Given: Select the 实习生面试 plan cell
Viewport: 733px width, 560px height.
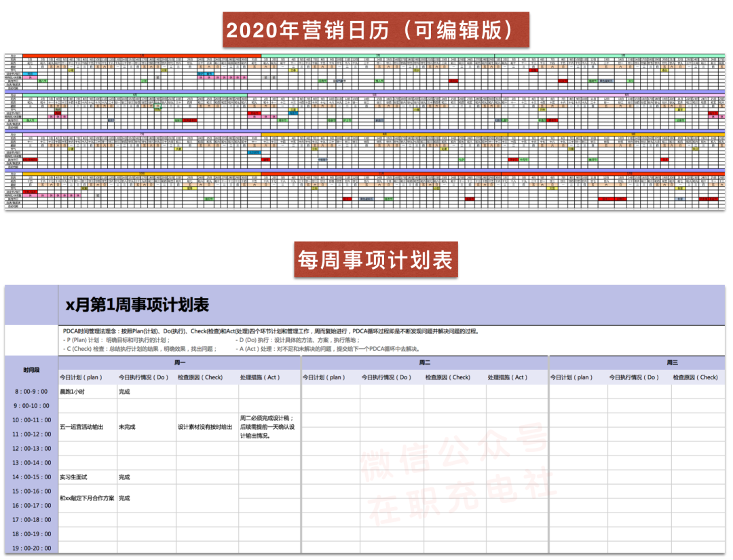Looking at the screenshot, I should tap(74, 477).
